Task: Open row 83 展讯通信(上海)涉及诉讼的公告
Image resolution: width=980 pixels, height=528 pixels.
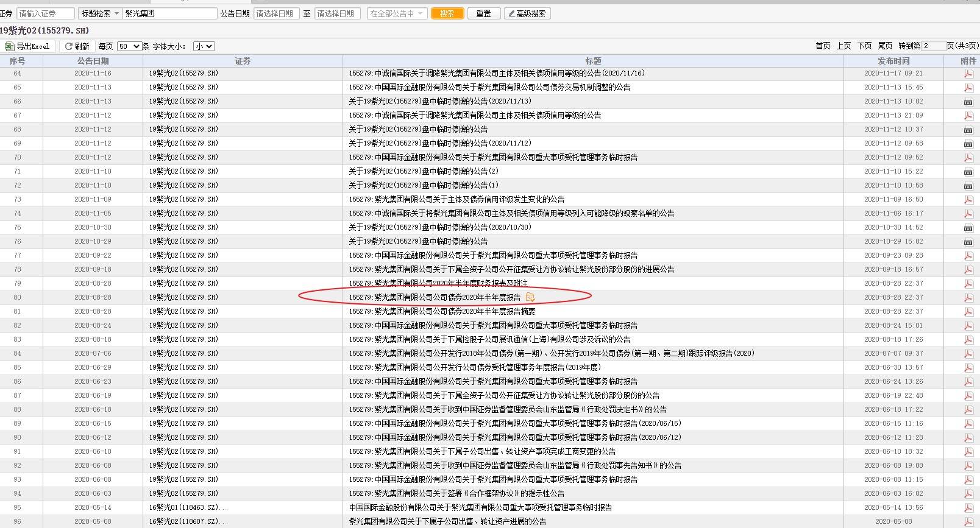Action: [x=489, y=340]
